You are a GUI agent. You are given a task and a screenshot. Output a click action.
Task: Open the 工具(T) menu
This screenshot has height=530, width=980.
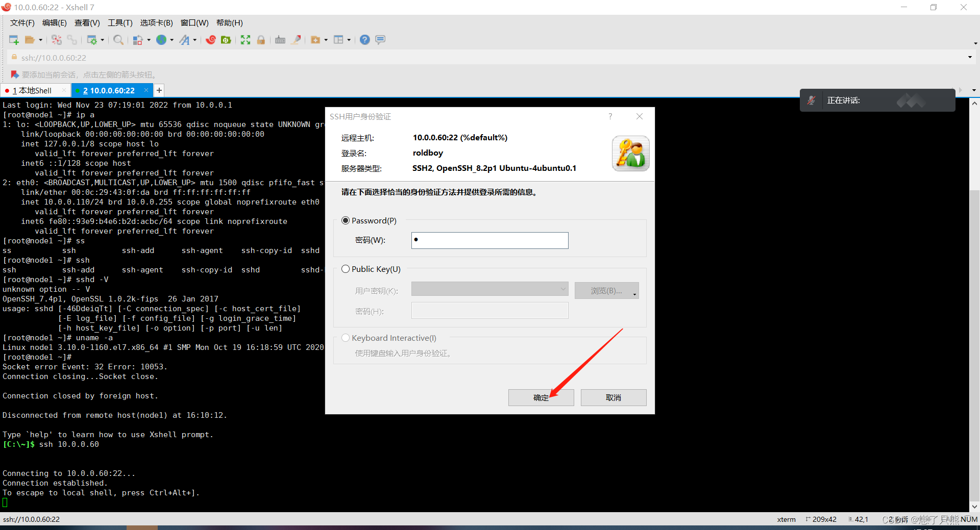(120, 23)
